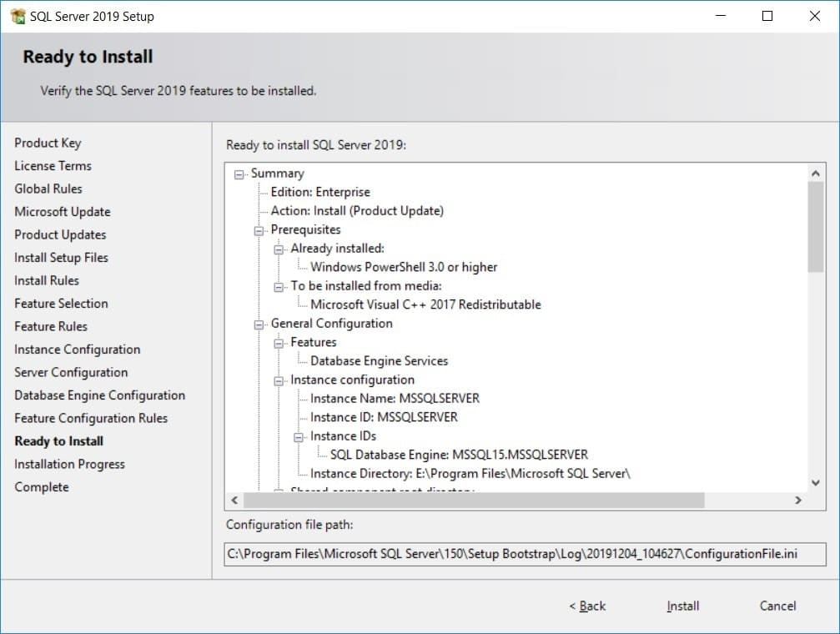This screenshot has width=840, height=634.
Task: Click the vertical scrollbar down arrow
Action: (x=816, y=482)
